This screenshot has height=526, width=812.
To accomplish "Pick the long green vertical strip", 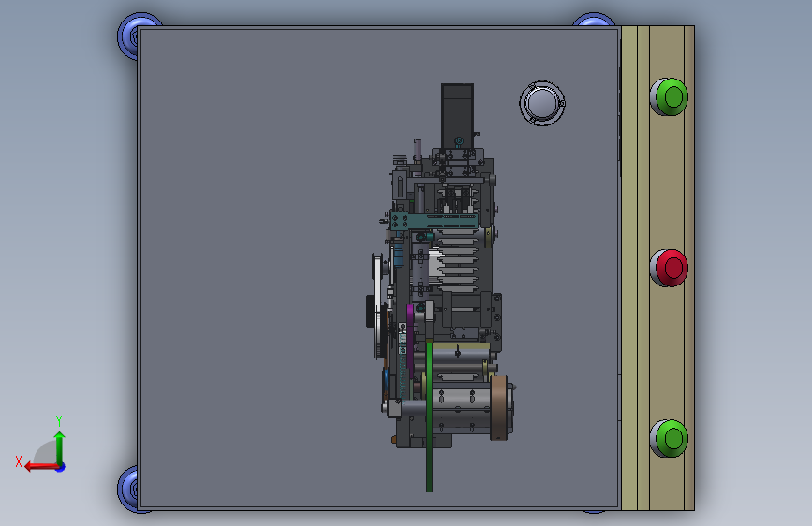I will pos(429,416).
